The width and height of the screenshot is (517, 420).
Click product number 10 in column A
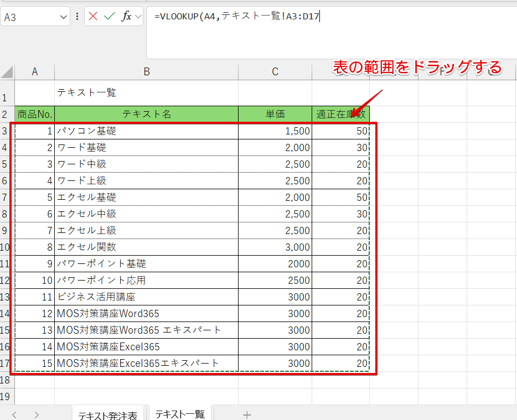click(x=35, y=280)
